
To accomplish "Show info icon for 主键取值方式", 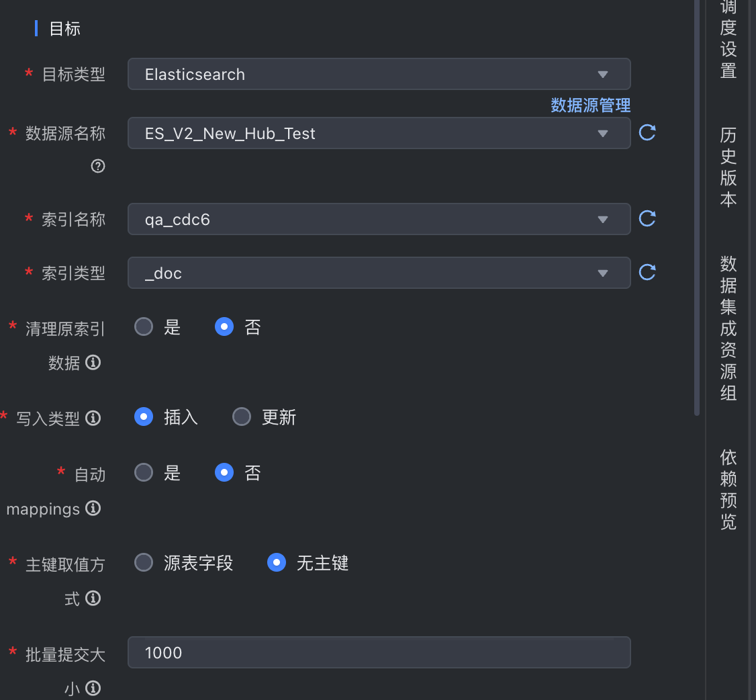I will point(93,598).
